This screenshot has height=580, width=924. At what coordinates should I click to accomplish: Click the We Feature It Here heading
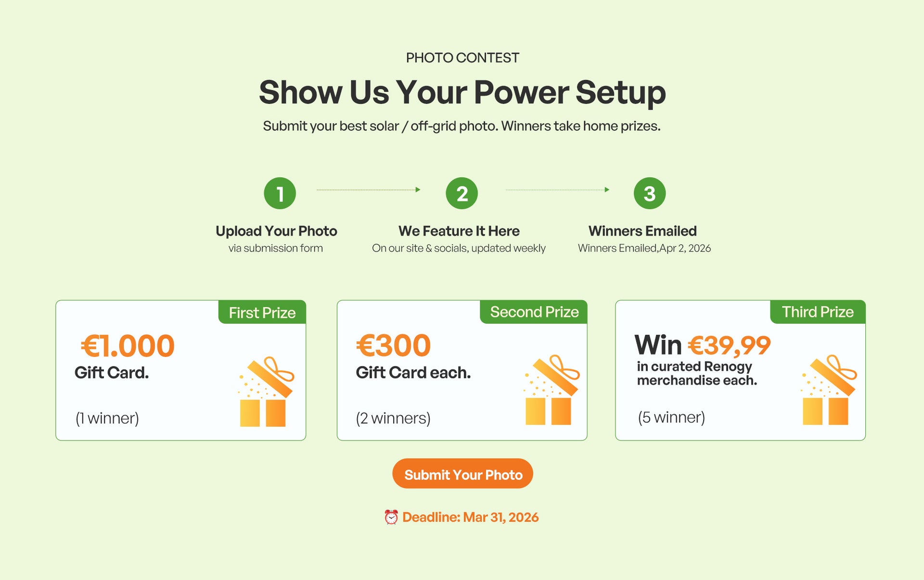(x=459, y=231)
